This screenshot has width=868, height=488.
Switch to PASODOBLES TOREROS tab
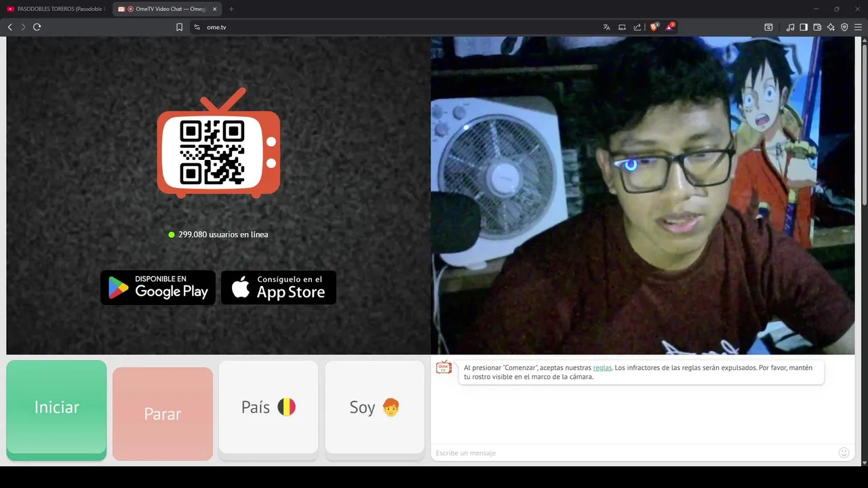[x=56, y=9]
